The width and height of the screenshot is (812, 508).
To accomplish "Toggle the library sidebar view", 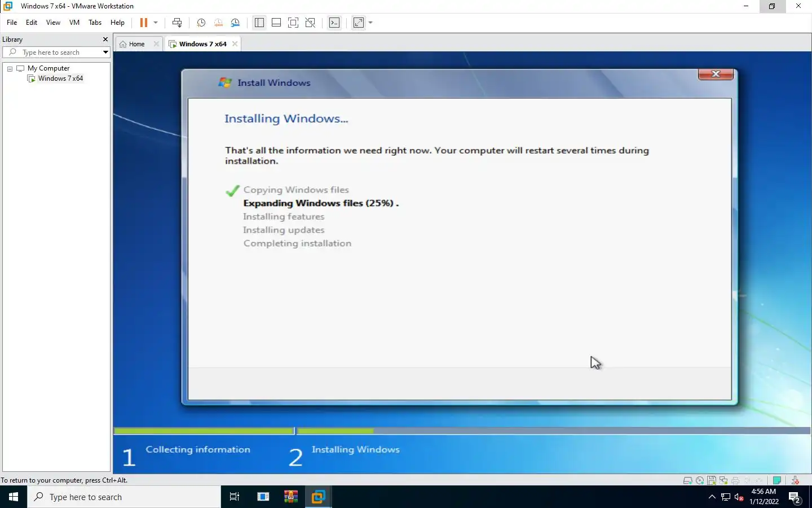I will pyautogui.click(x=259, y=23).
